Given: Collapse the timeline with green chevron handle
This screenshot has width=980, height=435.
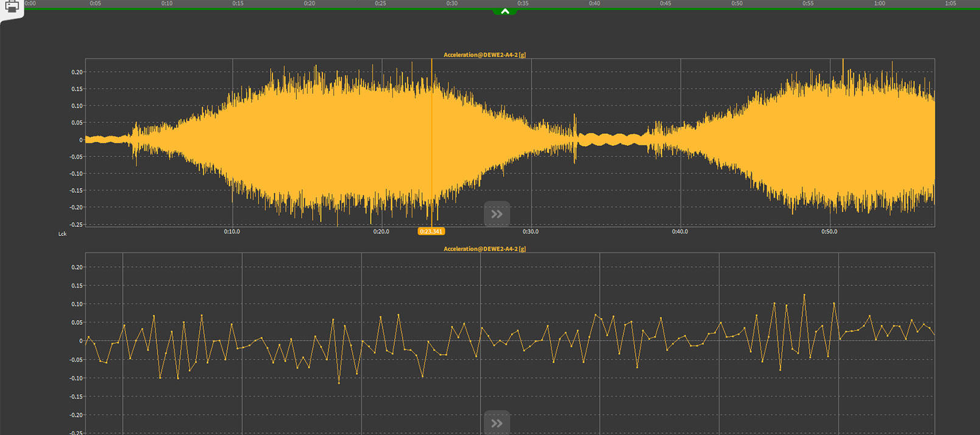Looking at the screenshot, I should 504,11.
